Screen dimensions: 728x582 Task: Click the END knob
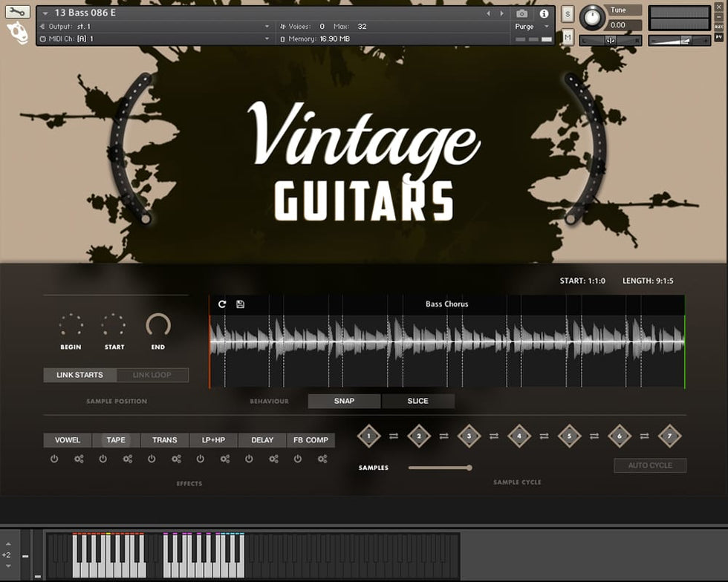158,325
